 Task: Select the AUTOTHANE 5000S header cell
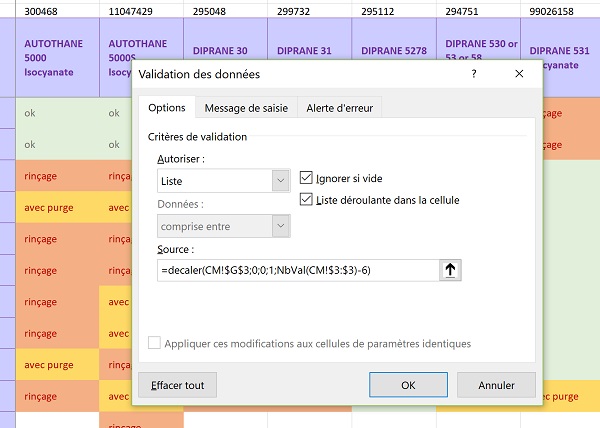[x=116, y=57]
